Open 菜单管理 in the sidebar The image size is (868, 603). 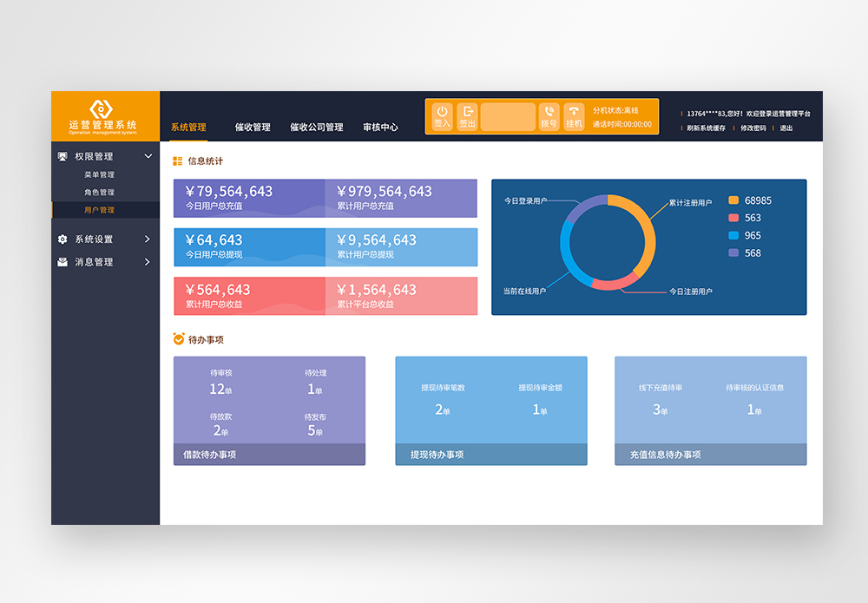coord(99,175)
